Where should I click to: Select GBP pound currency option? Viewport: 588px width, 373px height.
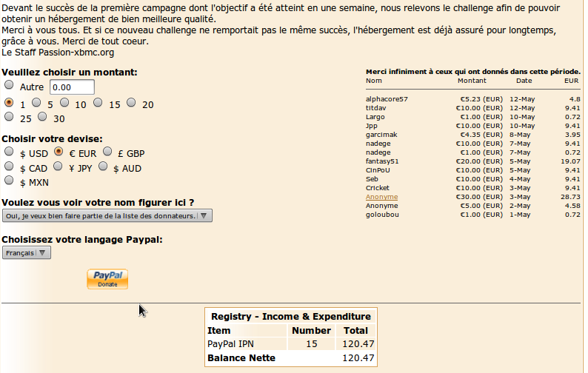click(x=108, y=152)
